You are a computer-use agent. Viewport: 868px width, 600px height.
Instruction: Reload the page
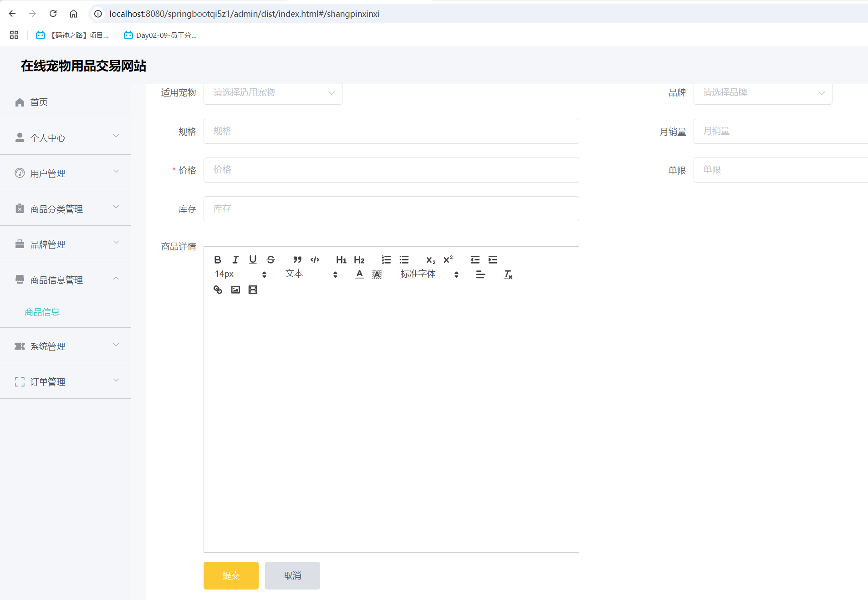[53, 14]
